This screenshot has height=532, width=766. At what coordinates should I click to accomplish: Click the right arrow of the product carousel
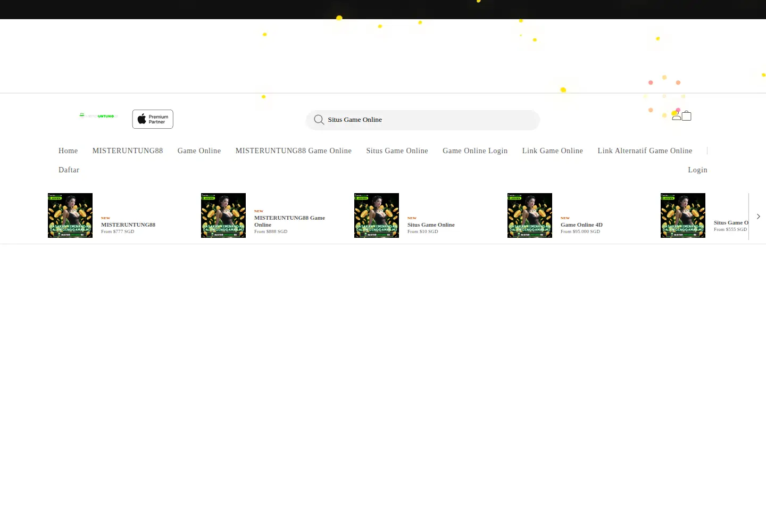coord(758,217)
